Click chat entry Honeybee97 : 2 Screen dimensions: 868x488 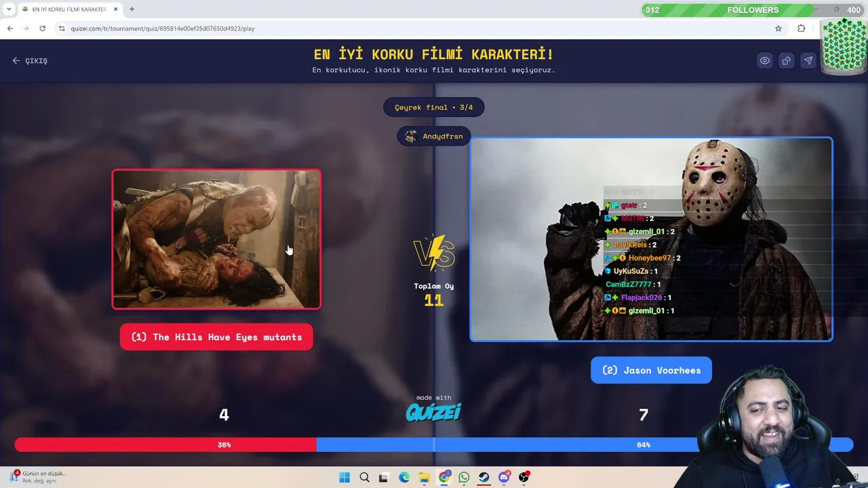coord(642,258)
